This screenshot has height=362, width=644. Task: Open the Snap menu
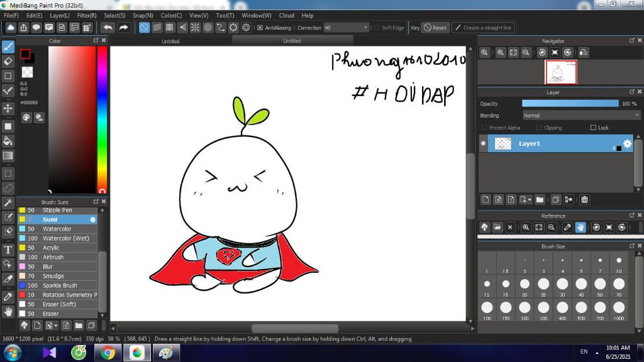point(143,16)
